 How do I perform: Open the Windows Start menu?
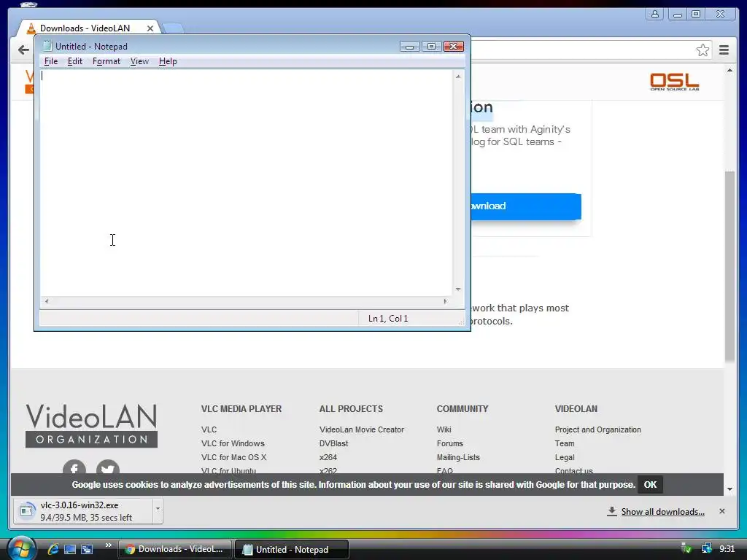click(x=21, y=548)
